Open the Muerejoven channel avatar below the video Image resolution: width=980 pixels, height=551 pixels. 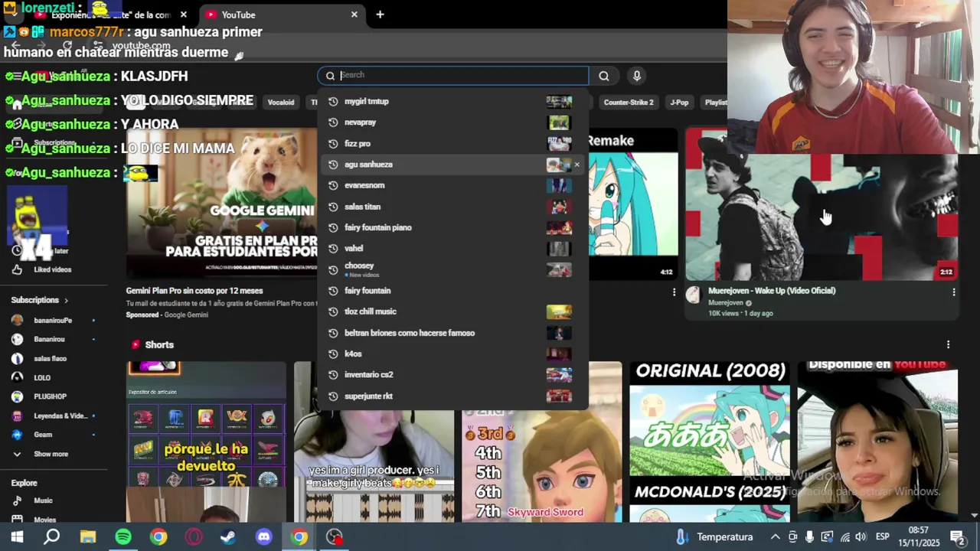pos(693,295)
